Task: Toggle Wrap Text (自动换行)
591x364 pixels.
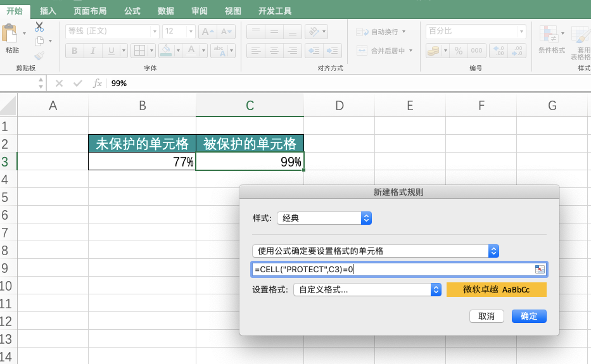Action: click(x=378, y=32)
